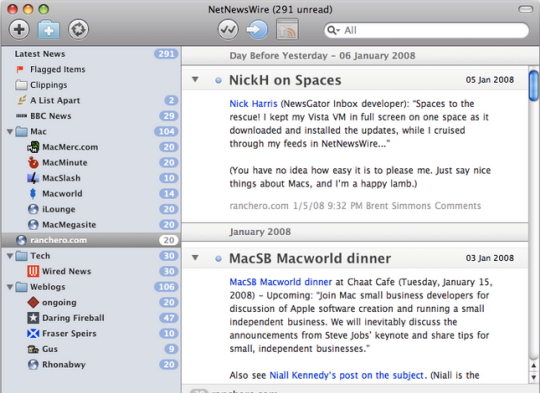Image resolution: width=540 pixels, height=393 pixels.
Task: Click the 291 unread count badge
Action: pos(166,54)
